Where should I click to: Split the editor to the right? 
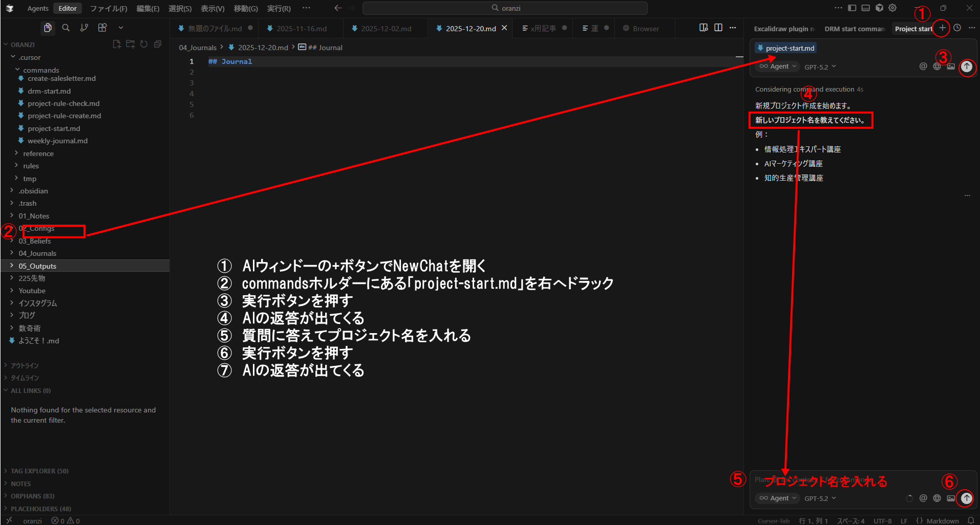pyautogui.click(x=718, y=28)
